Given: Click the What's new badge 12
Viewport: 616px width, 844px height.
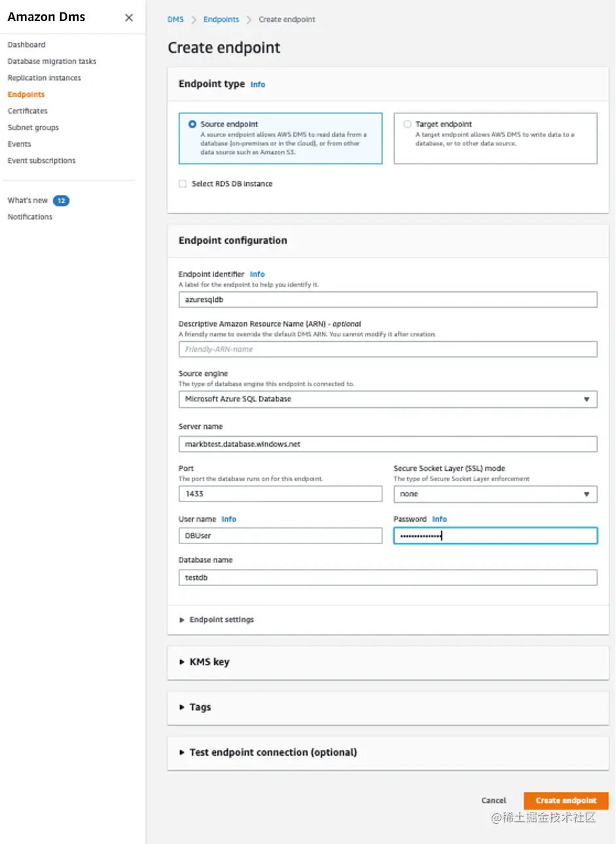Looking at the screenshot, I should [x=61, y=200].
